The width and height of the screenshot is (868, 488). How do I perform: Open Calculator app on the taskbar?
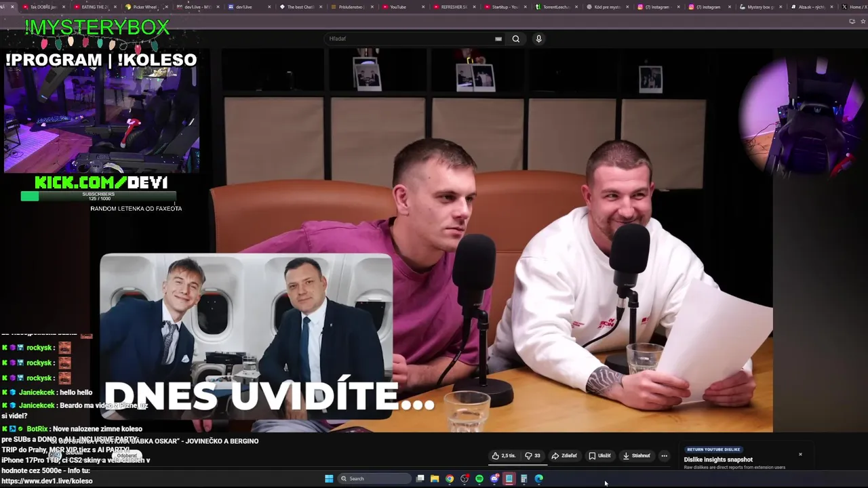[524, 479]
